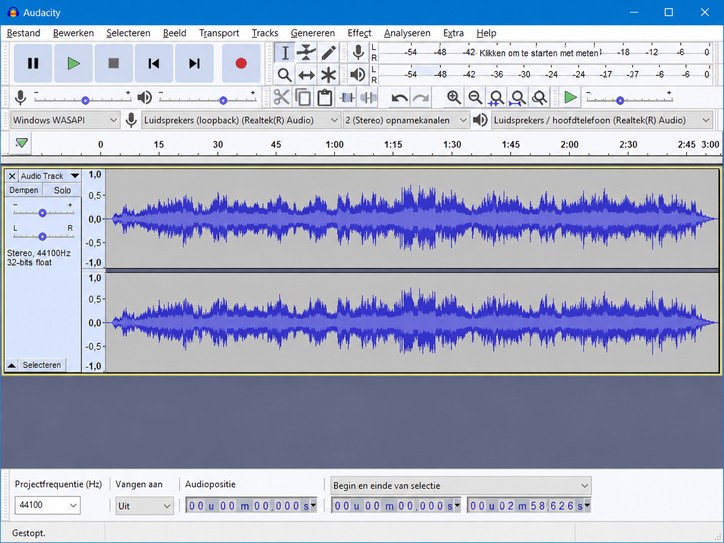Click the recording volume slider knob

(x=85, y=100)
